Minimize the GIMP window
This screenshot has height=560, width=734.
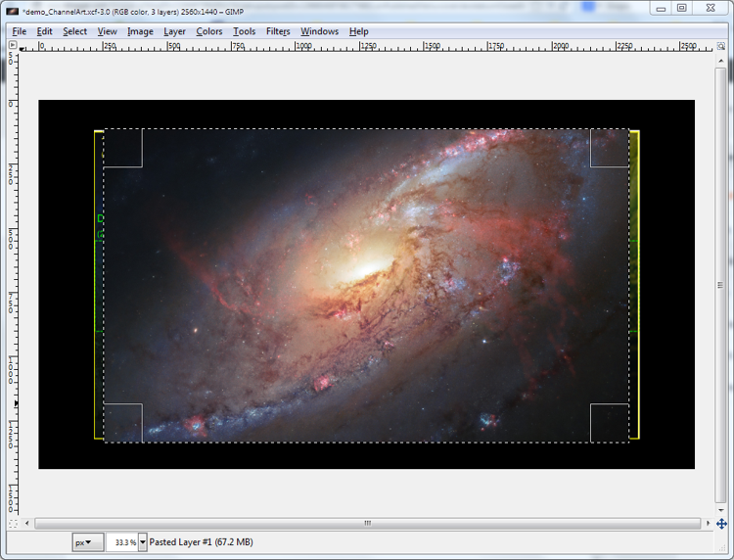(x=661, y=8)
